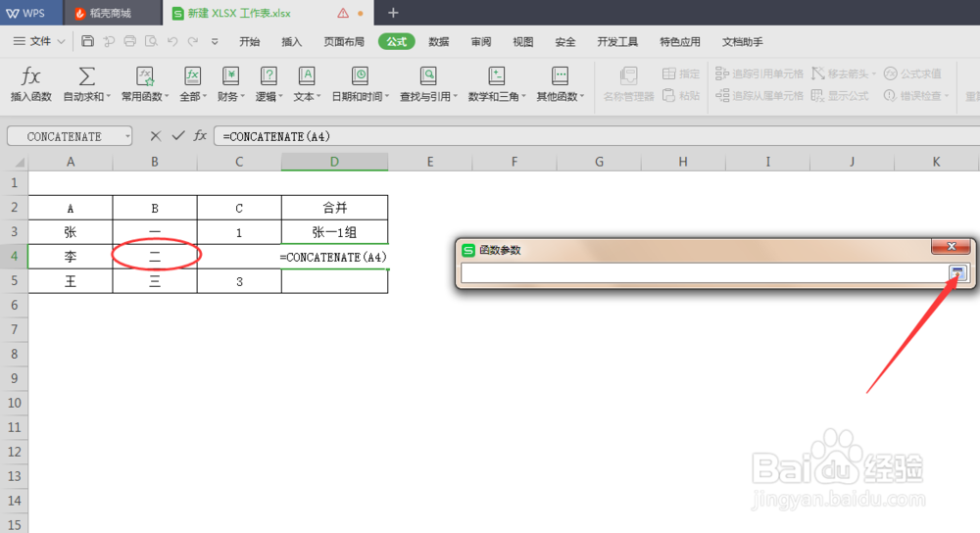Open the 开始 (Home) ribbon tab
This screenshot has height=533, width=980.
click(x=249, y=42)
